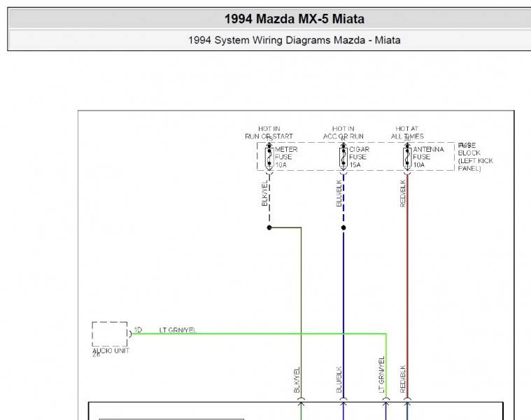Click bottom connector terminal of RED/BLK wire
This screenshot has height=420, width=531.
[407, 401]
